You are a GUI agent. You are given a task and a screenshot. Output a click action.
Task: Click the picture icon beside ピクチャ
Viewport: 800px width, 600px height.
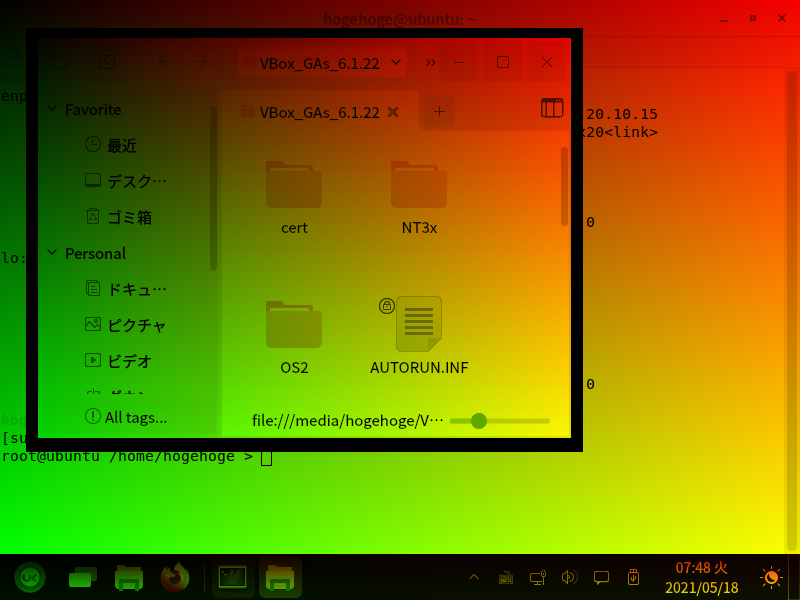[93, 324]
